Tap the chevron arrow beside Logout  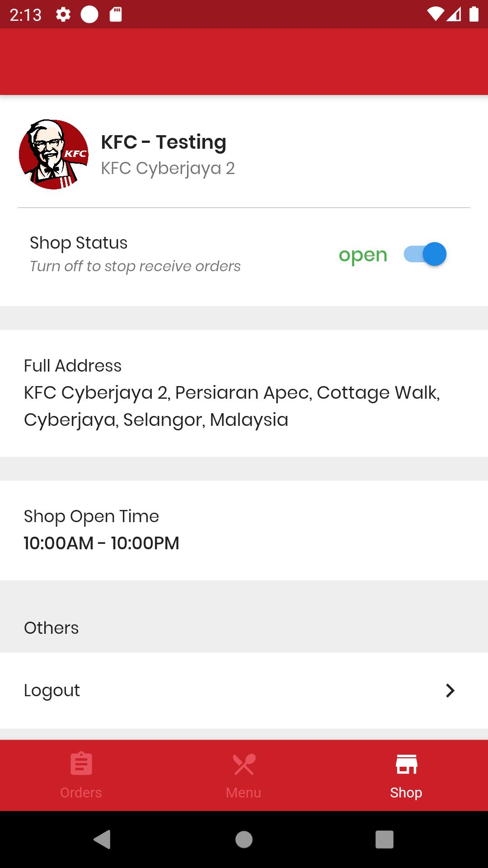click(x=450, y=690)
